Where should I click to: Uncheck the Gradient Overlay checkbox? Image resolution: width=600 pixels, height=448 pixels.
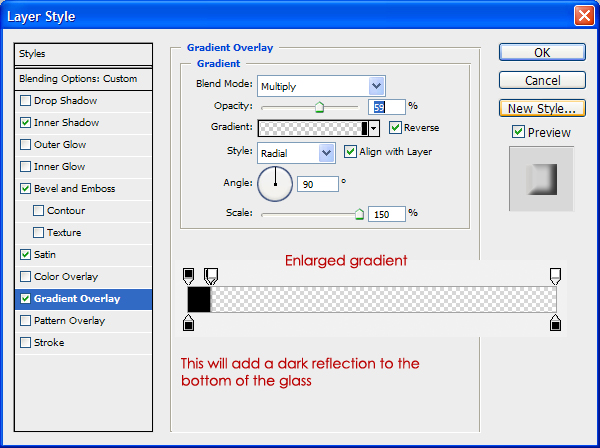[x=25, y=299]
